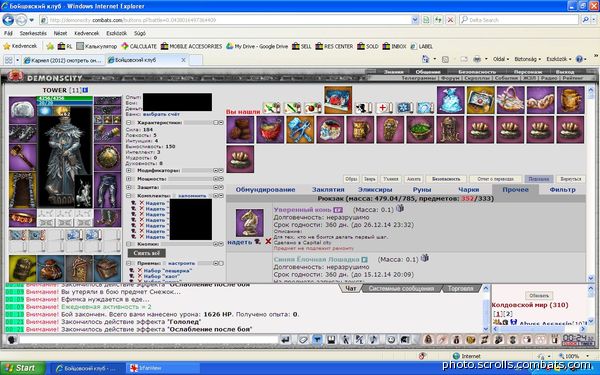Click the Windows Start button
Image resolution: width=600 pixels, height=375 pixels.
coord(22,368)
